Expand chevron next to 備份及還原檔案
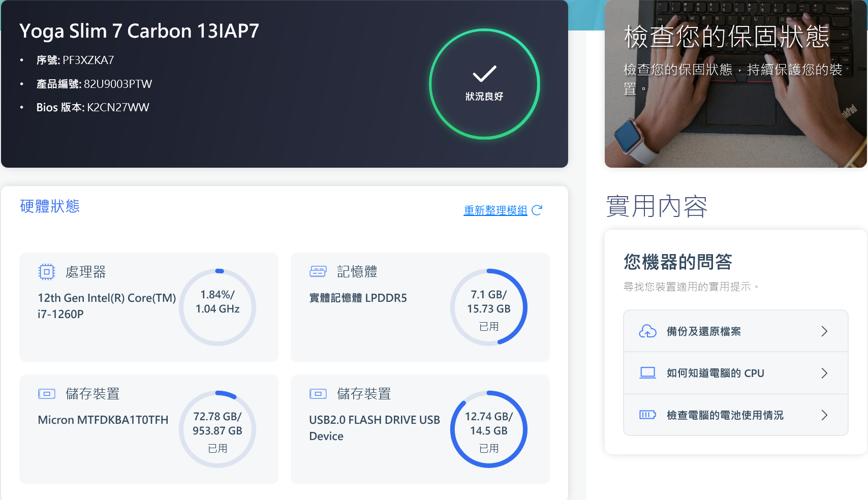Viewport: 868px width, 500px height. tap(824, 331)
